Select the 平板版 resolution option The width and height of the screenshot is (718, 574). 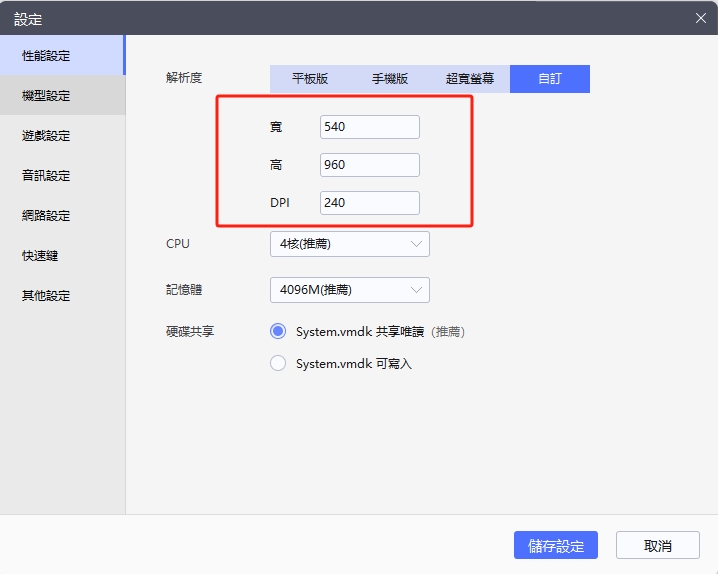(x=310, y=79)
